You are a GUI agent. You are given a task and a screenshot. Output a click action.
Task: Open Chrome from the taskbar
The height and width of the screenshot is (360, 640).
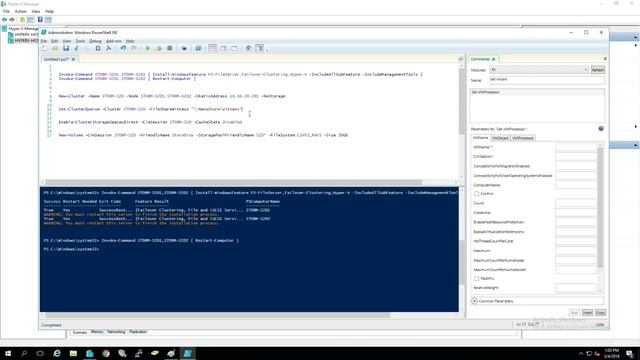tap(106, 353)
